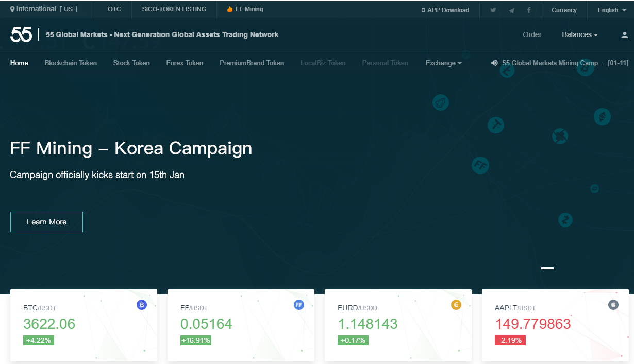634x364 pixels.
Task: Click the speaker announcement icon
Action: (x=495, y=63)
